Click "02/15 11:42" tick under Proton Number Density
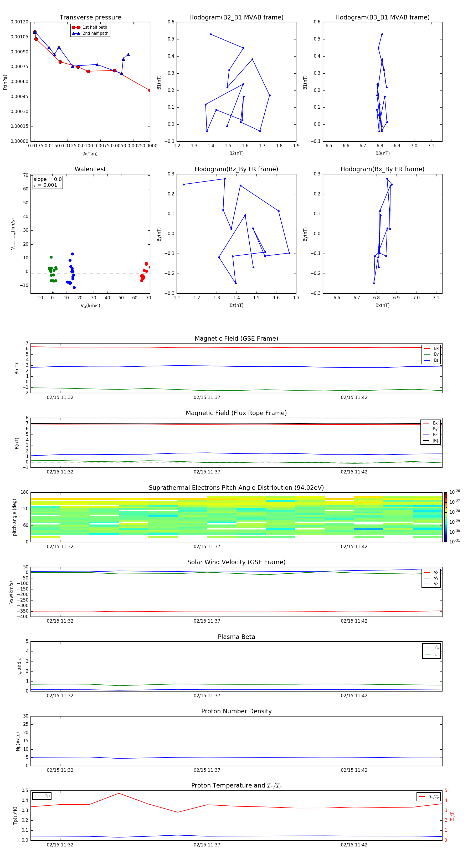The height and width of the screenshot is (868, 473). click(x=354, y=770)
